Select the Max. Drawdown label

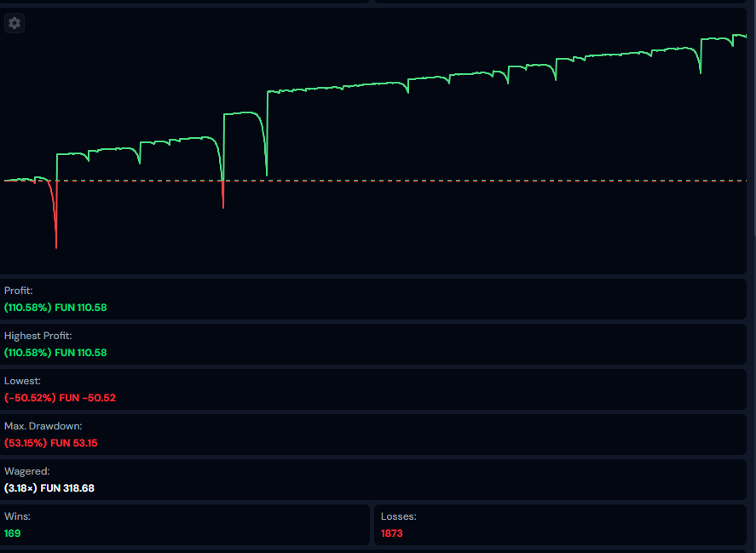(x=43, y=426)
